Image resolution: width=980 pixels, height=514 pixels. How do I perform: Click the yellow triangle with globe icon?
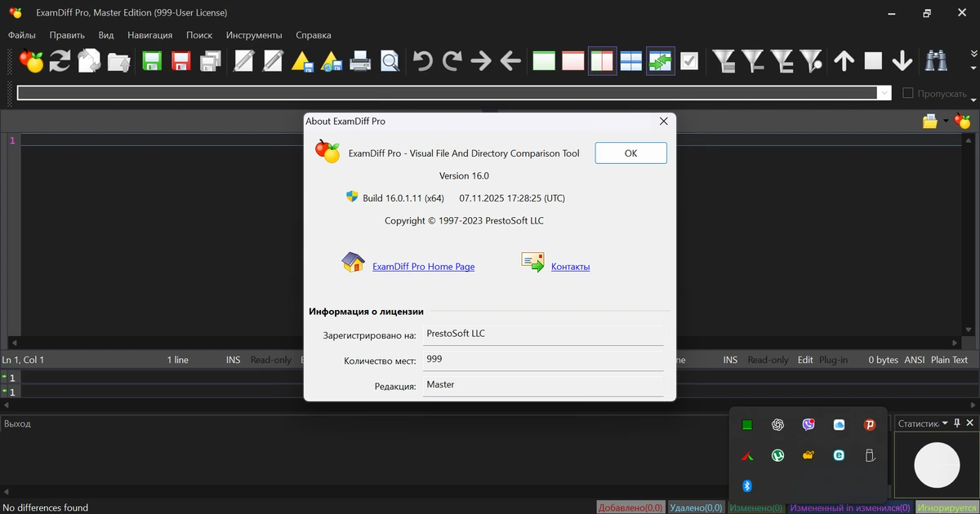coord(332,61)
